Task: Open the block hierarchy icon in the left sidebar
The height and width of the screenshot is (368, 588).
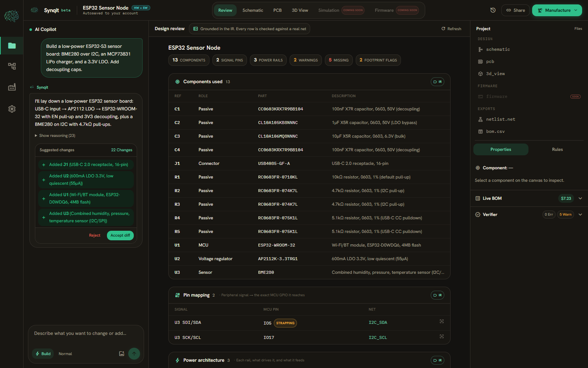Action: click(12, 66)
